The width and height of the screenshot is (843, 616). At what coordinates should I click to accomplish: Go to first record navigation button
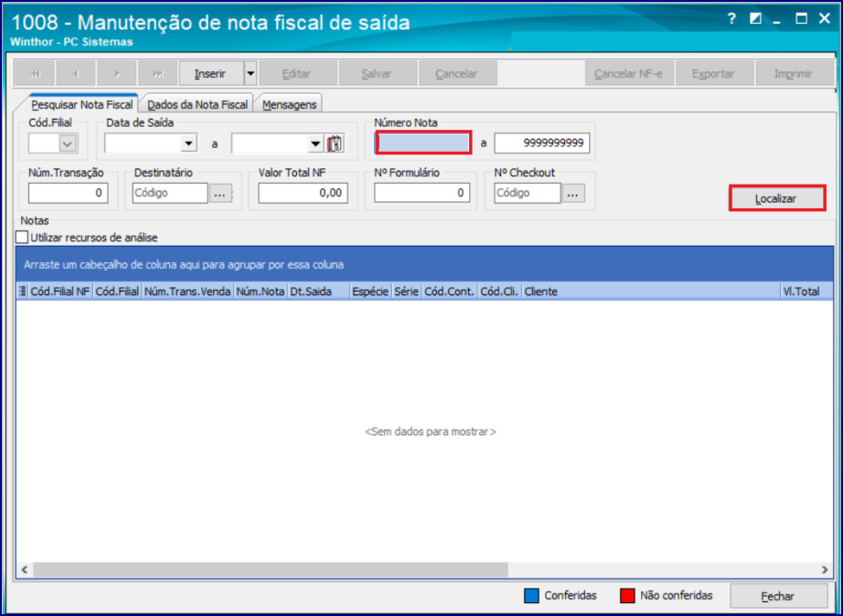(x=35, y=74)
